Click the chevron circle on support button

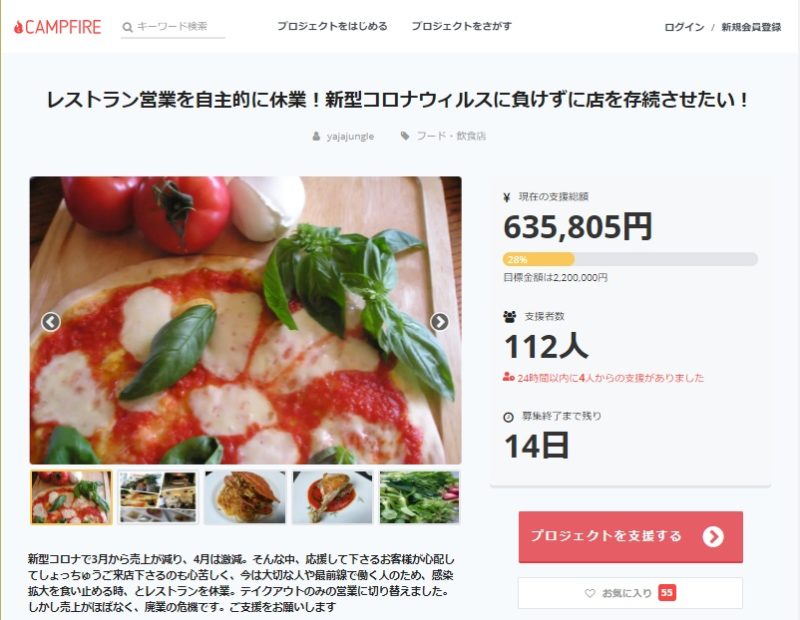(x=713, y=536)
